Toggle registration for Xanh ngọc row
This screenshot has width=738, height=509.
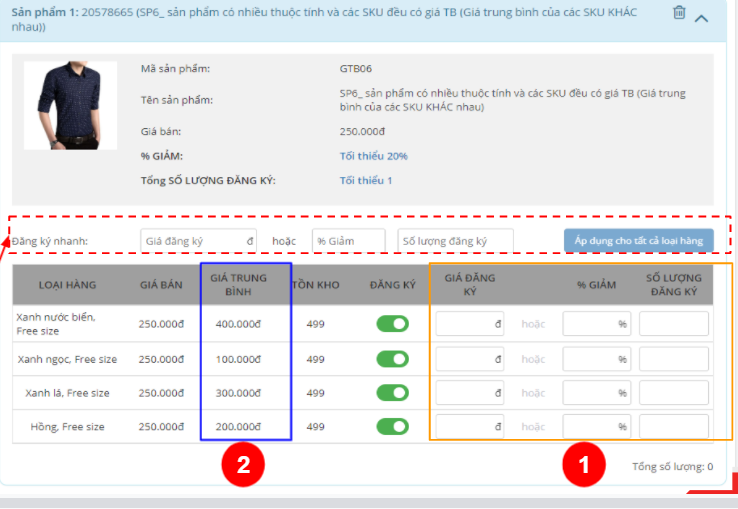coord(392,359)
